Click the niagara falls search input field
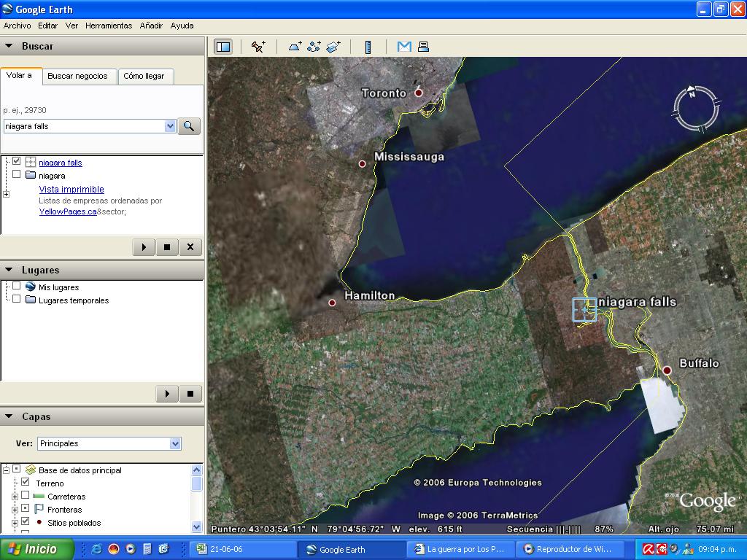This screenshot has width=747, height=560. pyautogui.click(x=85, y=126)
